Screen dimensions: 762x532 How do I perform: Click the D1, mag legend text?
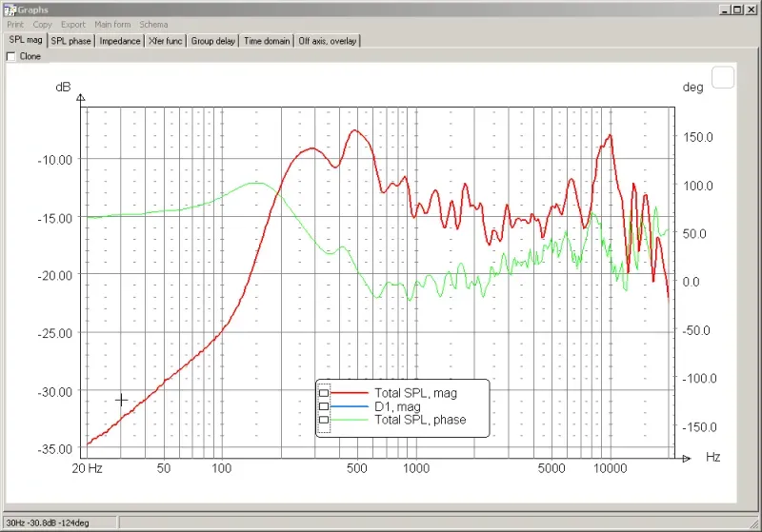(397, 406)
